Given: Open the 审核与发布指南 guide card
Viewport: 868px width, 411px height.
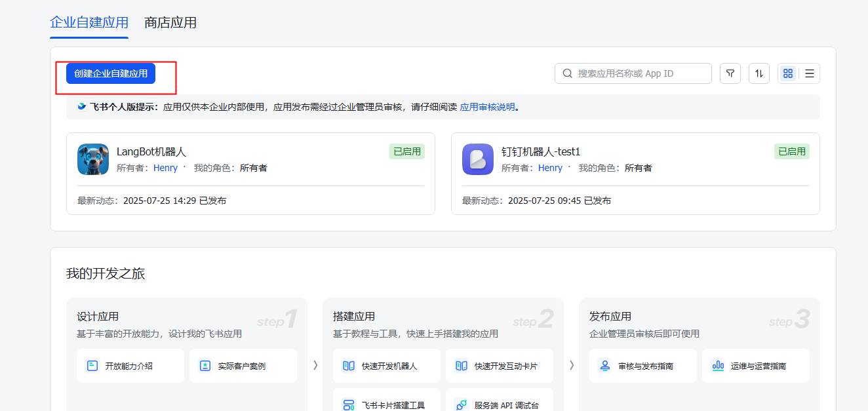Looking at the screenshot, I should point(643,366).
